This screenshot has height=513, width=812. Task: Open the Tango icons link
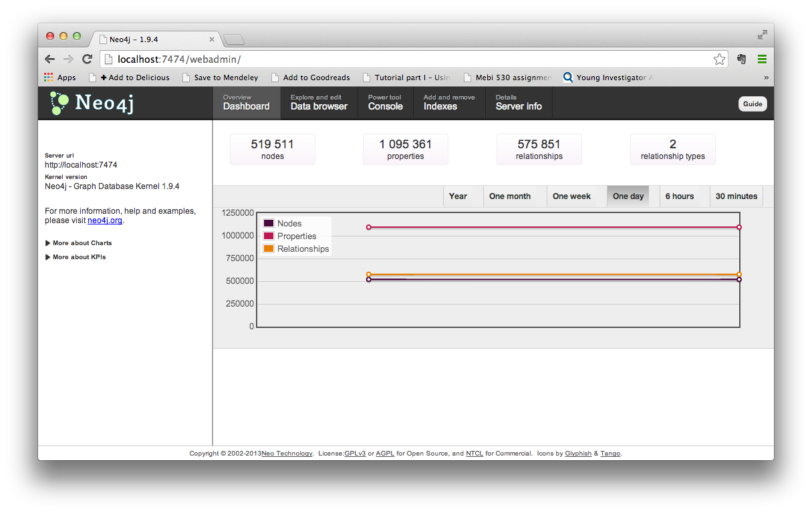coord(610,454)
